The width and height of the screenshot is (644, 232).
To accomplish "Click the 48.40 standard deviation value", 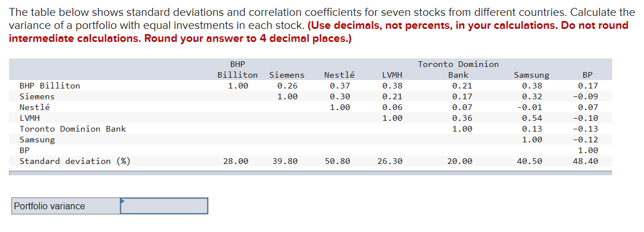I will coord(586,161).
